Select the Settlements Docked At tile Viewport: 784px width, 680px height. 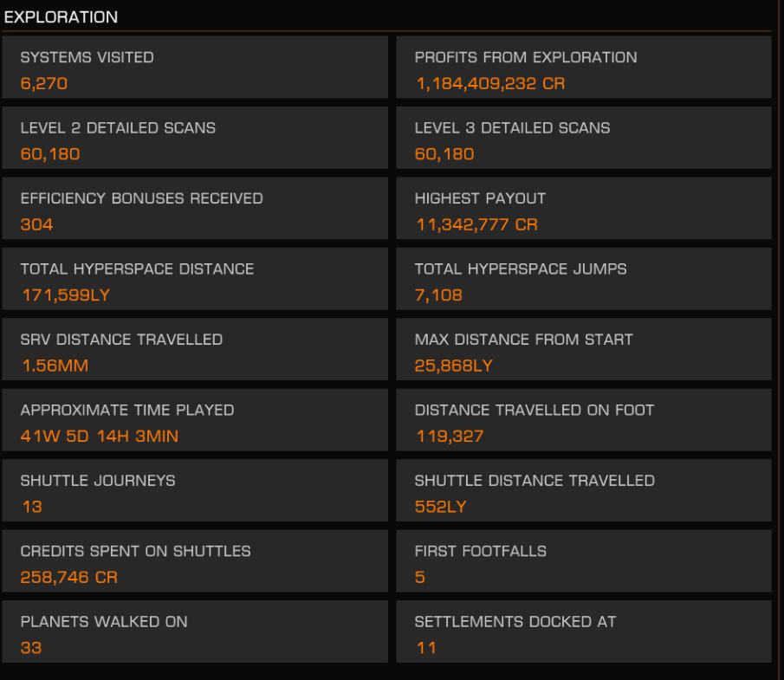[x=583, y=632]
